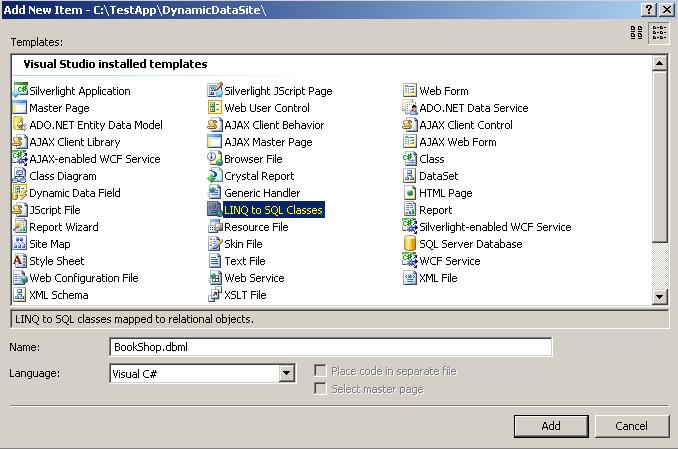Select the Web Configuration File icon
Viewport: 678px width, 449px height.
coord(20,278)
